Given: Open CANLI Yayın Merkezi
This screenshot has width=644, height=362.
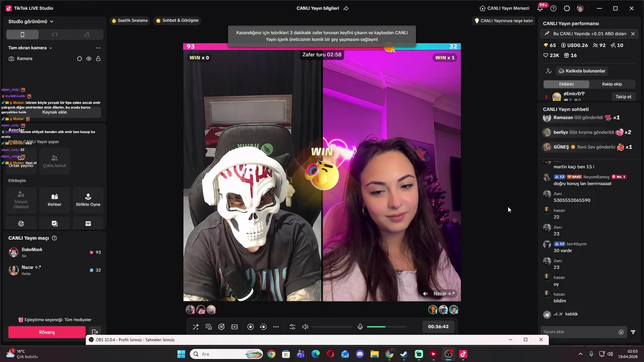Looking at the screenshot, I should pos(505,9).
